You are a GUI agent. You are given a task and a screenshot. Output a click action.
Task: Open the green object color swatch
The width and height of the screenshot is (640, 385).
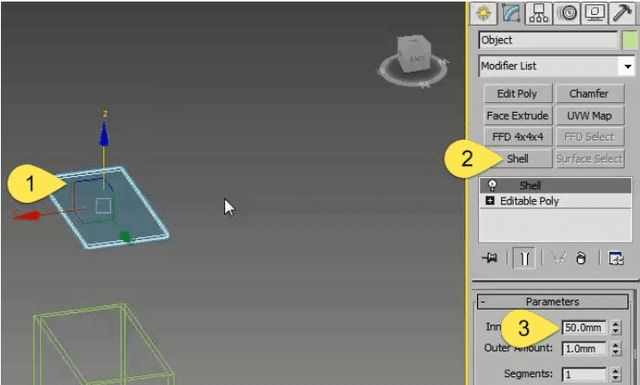[629, 40]
